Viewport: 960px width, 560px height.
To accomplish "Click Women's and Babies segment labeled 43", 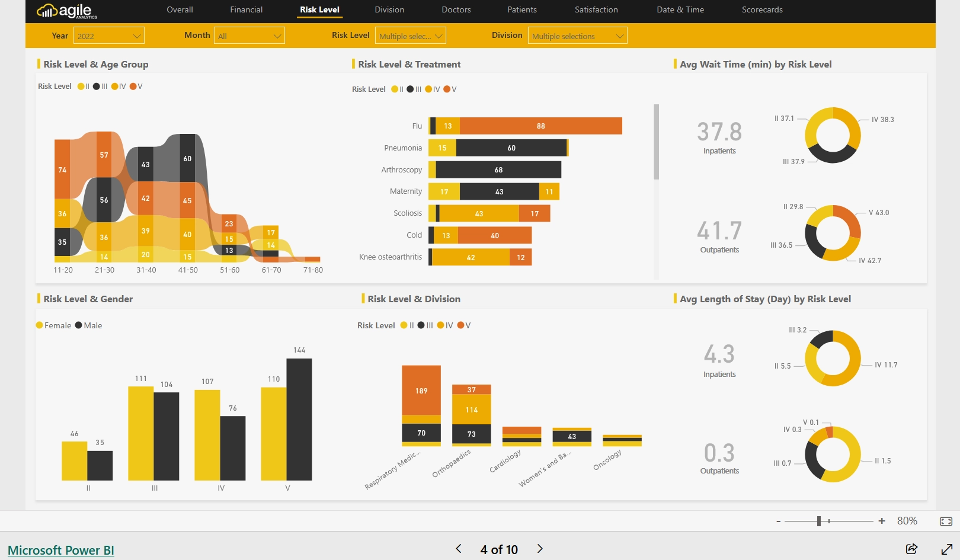I will coord(572,437).
